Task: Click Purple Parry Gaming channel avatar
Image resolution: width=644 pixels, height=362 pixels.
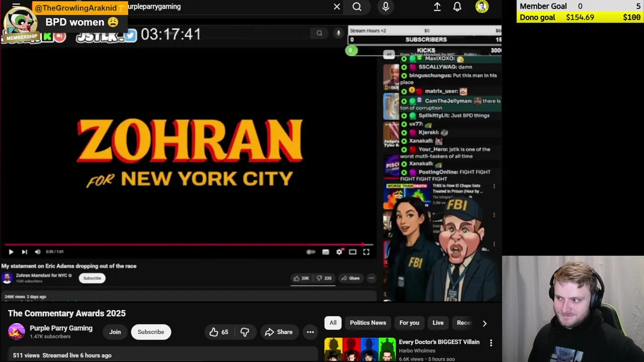Action: tap(16, 332)
